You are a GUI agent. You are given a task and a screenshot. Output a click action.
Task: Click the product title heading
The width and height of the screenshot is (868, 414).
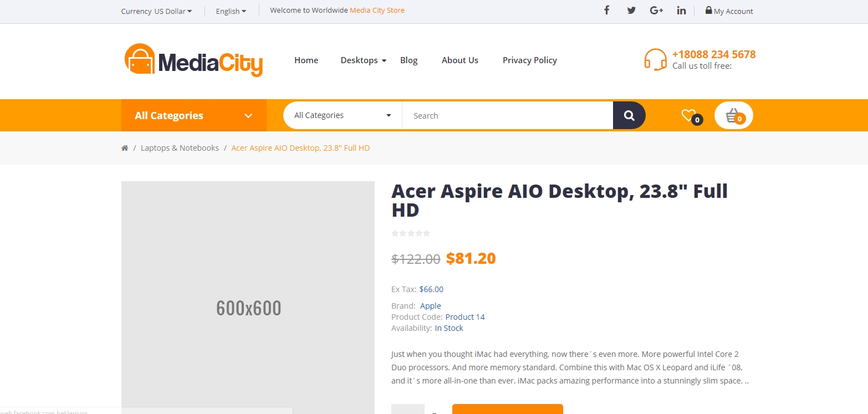pos(559,201)
